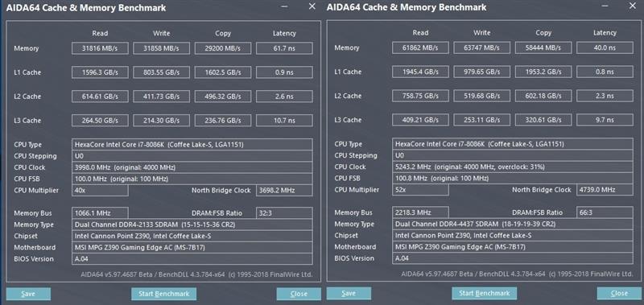Click Memory Type field showing DDR4-4437 SDRAM

(x=513, y=225)
